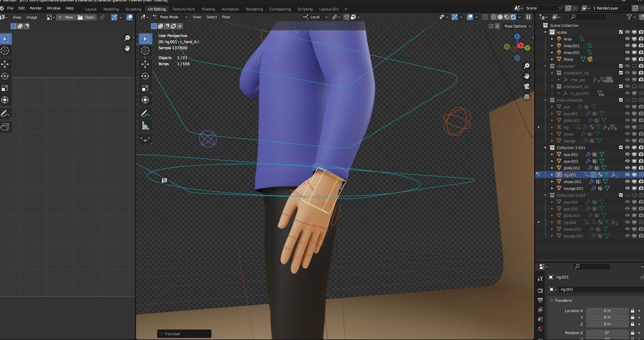Select the Move tool in 3D viewport toolbar
644x340 pixels.
click(145, 64)
